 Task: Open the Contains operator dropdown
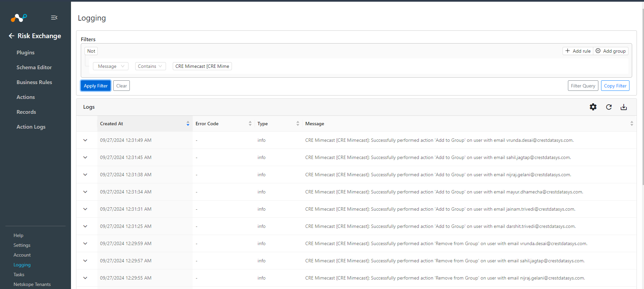150,66
